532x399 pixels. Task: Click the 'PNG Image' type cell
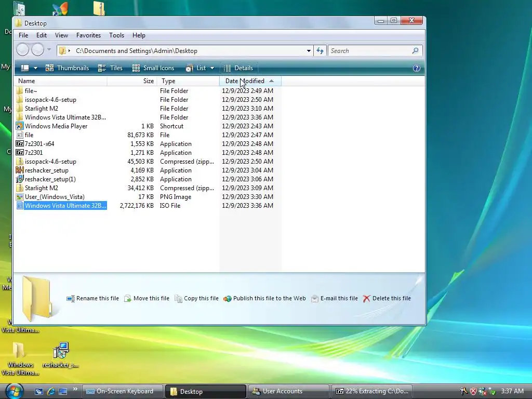(x=176, y=197)
